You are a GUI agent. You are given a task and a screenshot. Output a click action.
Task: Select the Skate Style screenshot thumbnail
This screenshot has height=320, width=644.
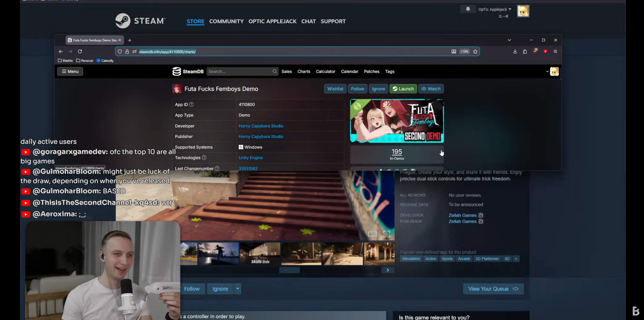coord(260,254)
